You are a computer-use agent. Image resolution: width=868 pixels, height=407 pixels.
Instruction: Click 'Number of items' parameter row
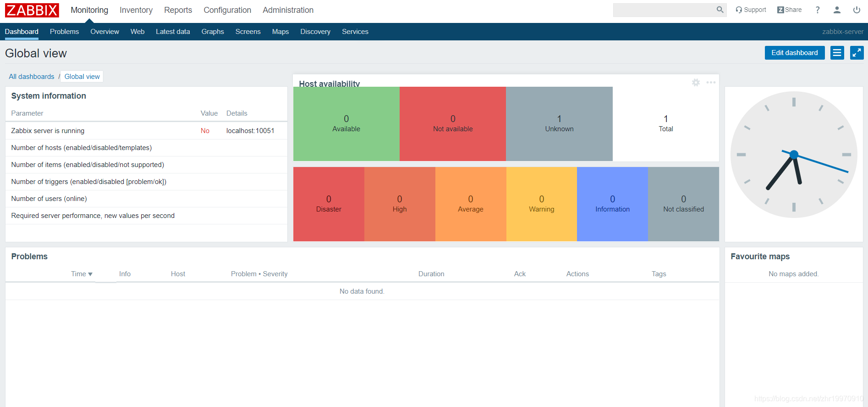(x=146, y=165)
